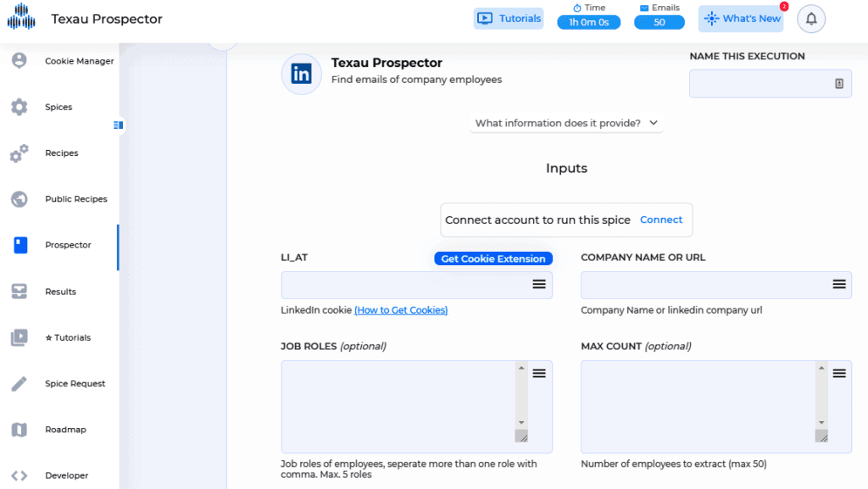Image resolution: width=868 pixels, height=489 pixels.
Task: Open the How to Get Cookies link
Action: pos(401,310)
